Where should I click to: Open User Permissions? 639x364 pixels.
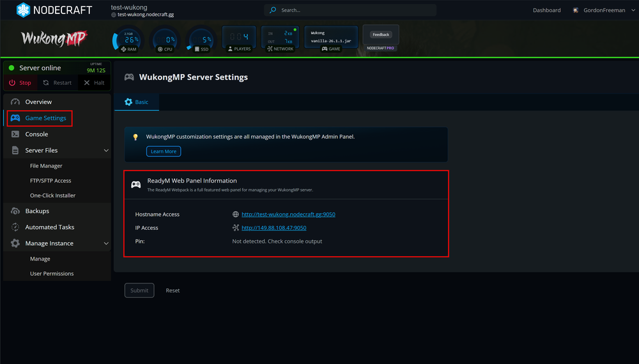click(52, 273)
